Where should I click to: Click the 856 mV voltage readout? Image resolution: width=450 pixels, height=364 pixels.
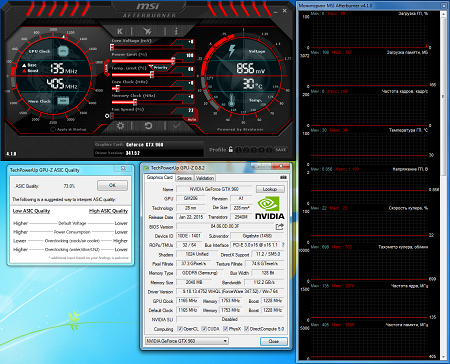coord(251,68)
